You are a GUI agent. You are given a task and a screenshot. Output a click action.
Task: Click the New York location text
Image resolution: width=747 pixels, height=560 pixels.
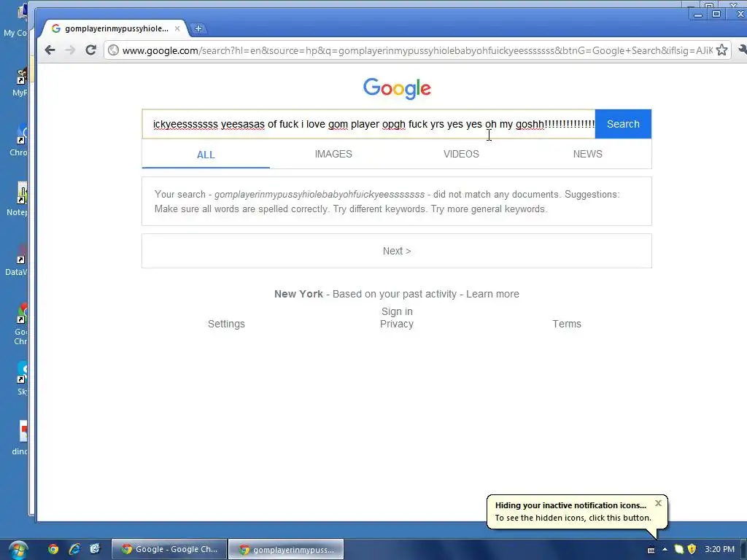298,294
